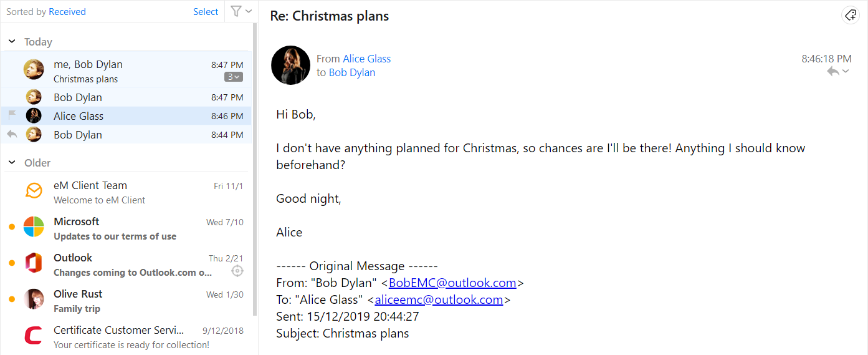This screenshot has width=868, height=355.
Task: Click the message list vertical scrollbar
Action: tap(255, 168)
